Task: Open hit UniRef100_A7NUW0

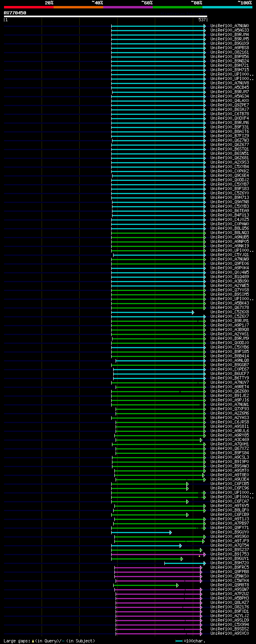Action: click(230, 26)
